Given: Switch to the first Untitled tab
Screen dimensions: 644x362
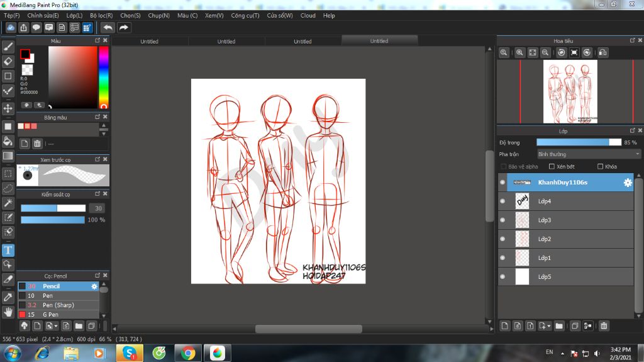Looking at the screenshot, I should (150, 41).
